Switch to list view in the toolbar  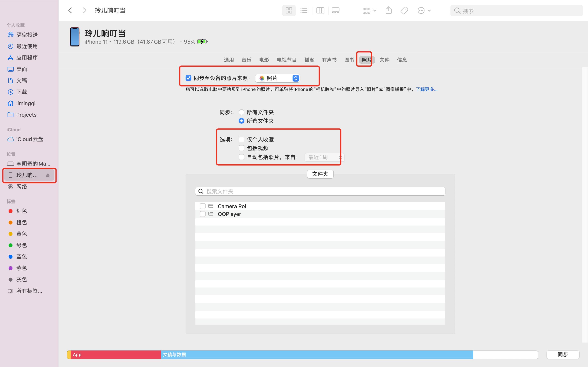coord(304,10)
